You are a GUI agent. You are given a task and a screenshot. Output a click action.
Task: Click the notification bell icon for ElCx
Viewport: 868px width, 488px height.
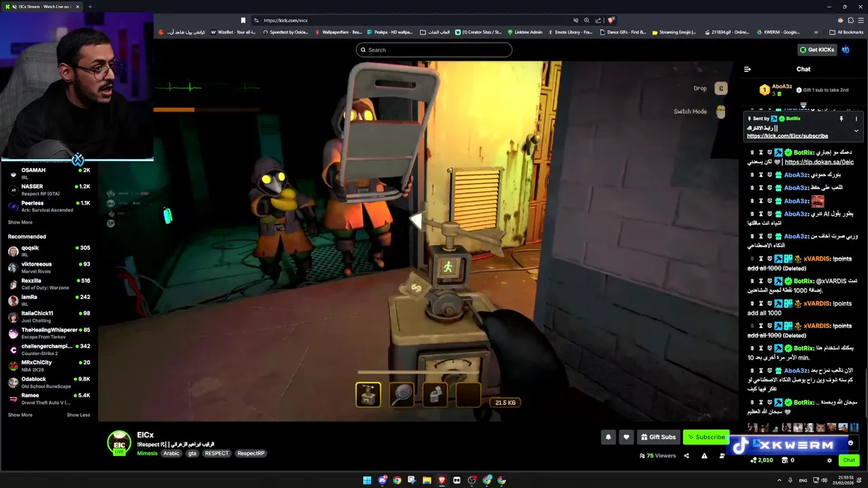tap(608, 437)
